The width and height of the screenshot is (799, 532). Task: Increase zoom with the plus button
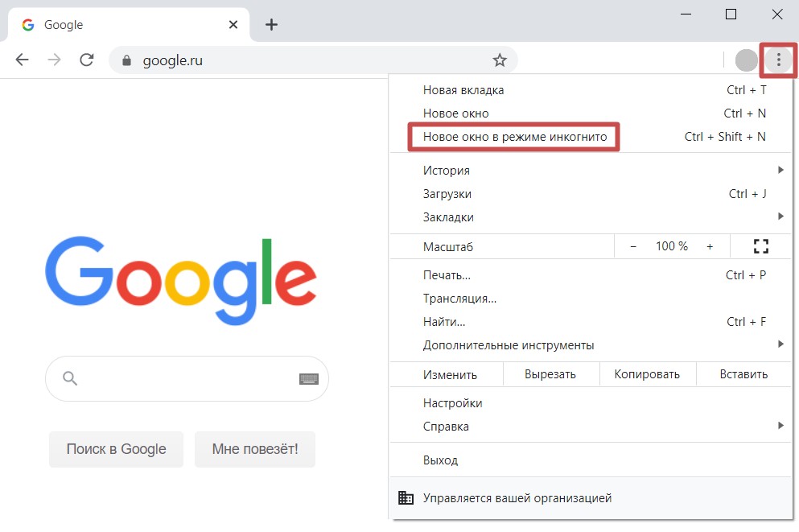click(710, 246)
